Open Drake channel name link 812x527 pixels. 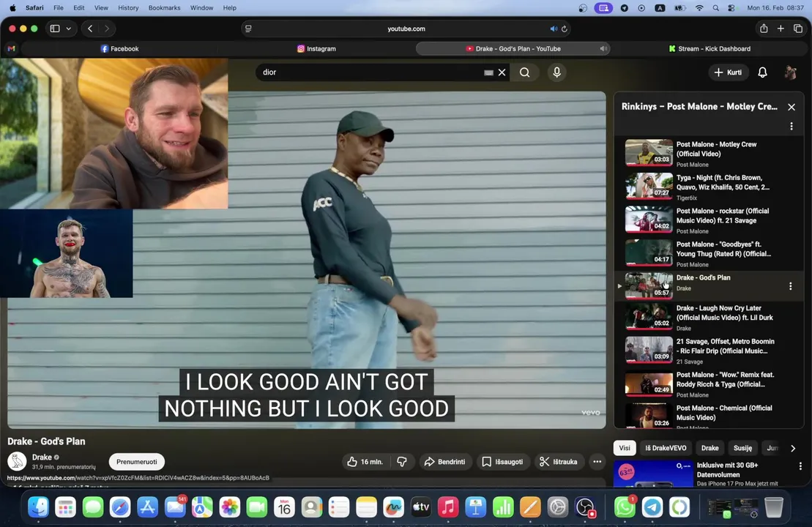coord(42,457)
